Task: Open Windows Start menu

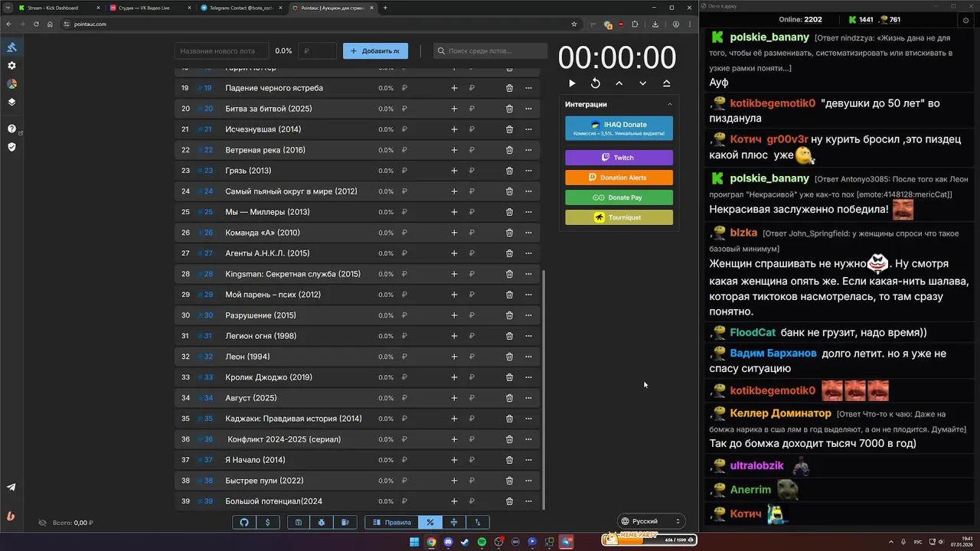Action: [414, 542]
